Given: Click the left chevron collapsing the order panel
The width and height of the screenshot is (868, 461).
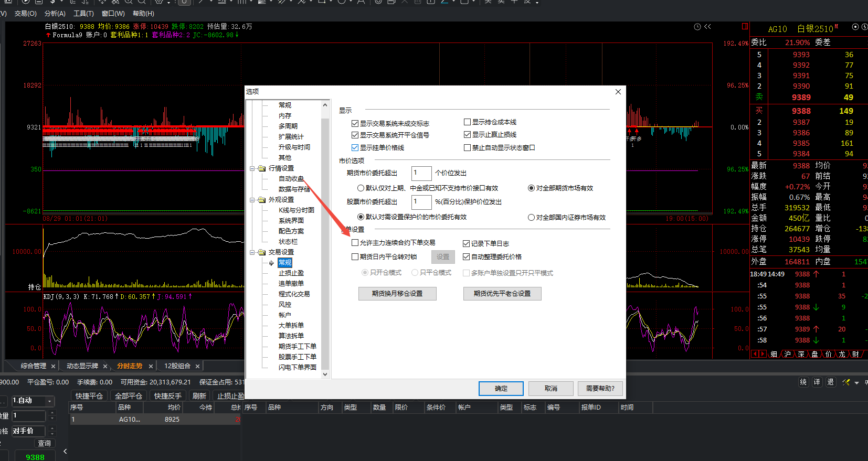Looking at the screenshot, I should [65, 451].
